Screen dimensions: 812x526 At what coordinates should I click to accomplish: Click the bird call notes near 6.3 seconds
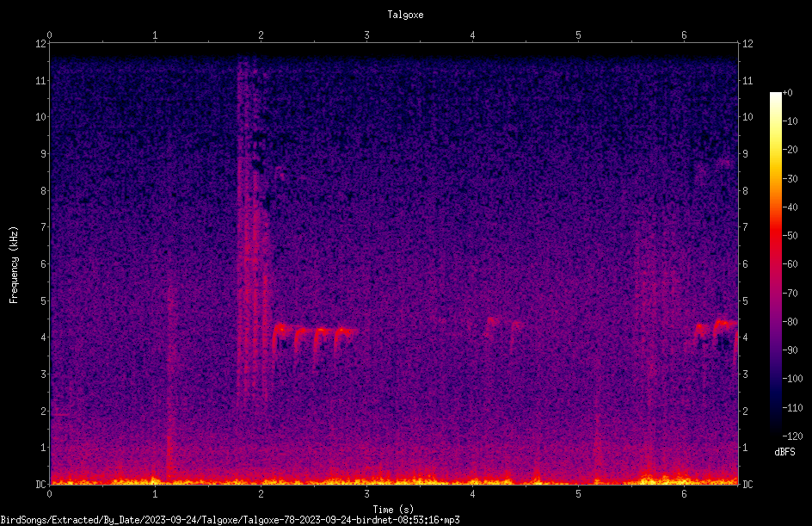pos(715,336)
